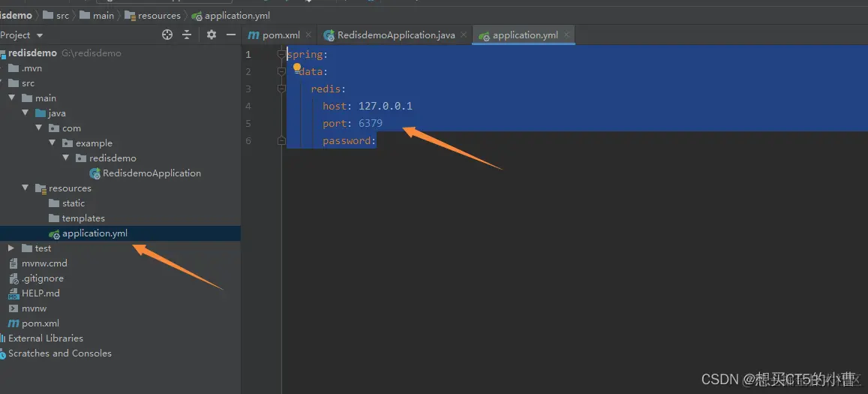This screenshot has height=394, width=868.
Task: Select the resources folder
Action: pyautogui.click(x=70, y=188)
